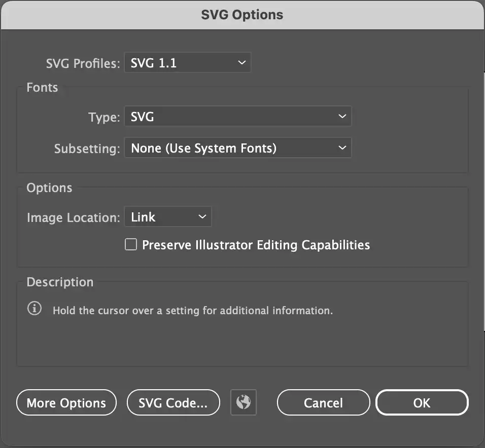Image resolution: width=485 pixels, height=448 pixels.
Task: Confirm settings with the OK button
Action: [422, 403]
